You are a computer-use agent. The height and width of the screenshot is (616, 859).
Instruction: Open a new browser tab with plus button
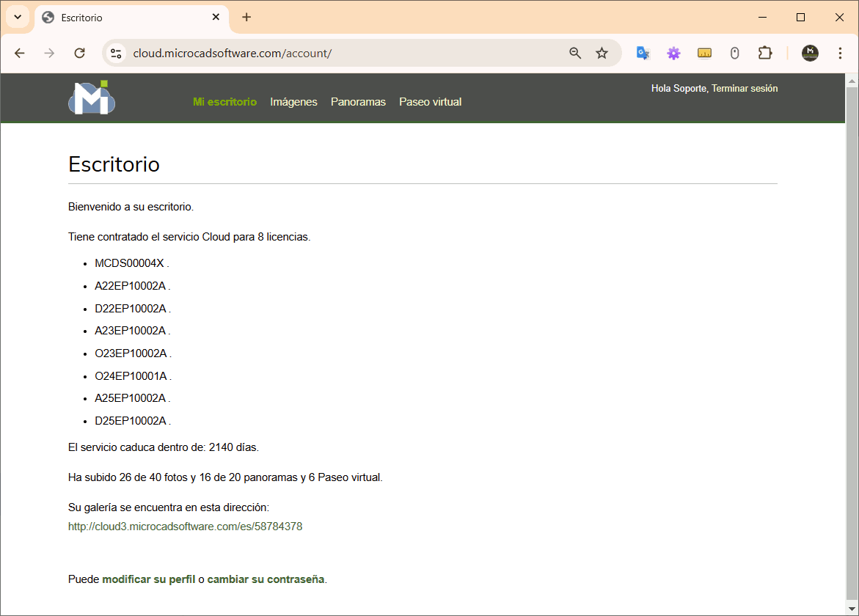pos(246,16)
